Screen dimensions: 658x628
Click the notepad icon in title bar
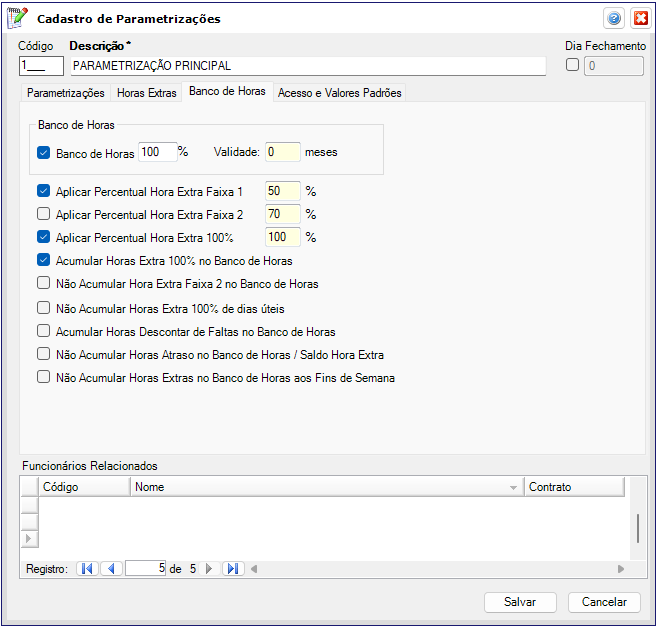17,18
